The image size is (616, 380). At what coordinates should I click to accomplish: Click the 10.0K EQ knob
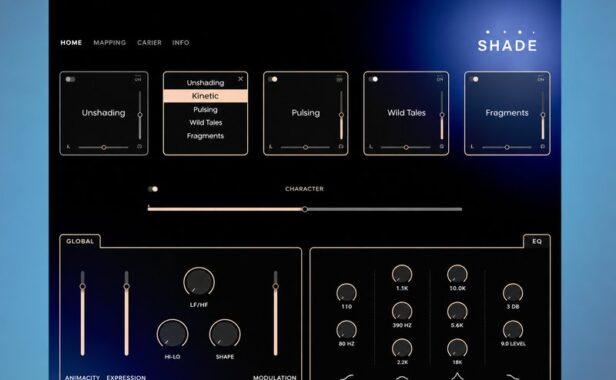[457, 274]
